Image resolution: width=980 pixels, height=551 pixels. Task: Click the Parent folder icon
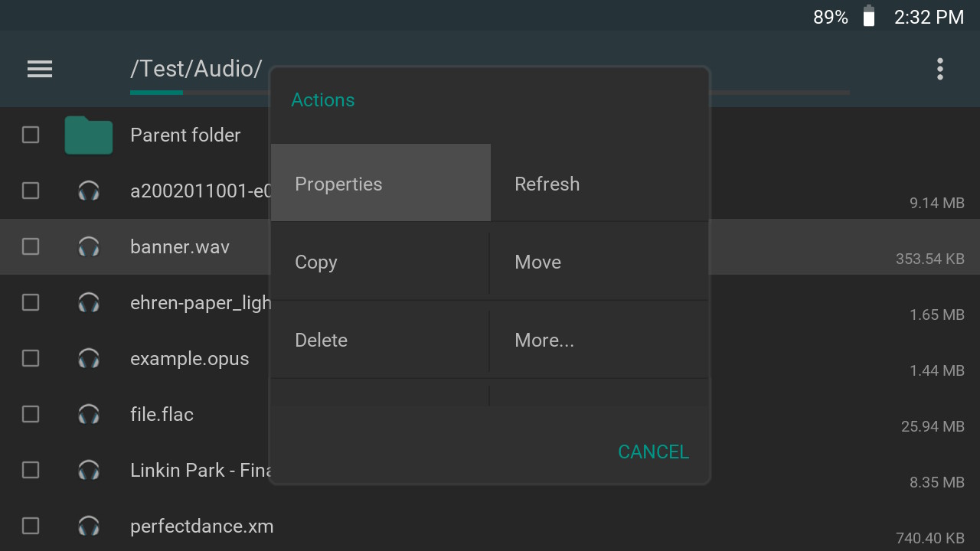coord(89,135)
